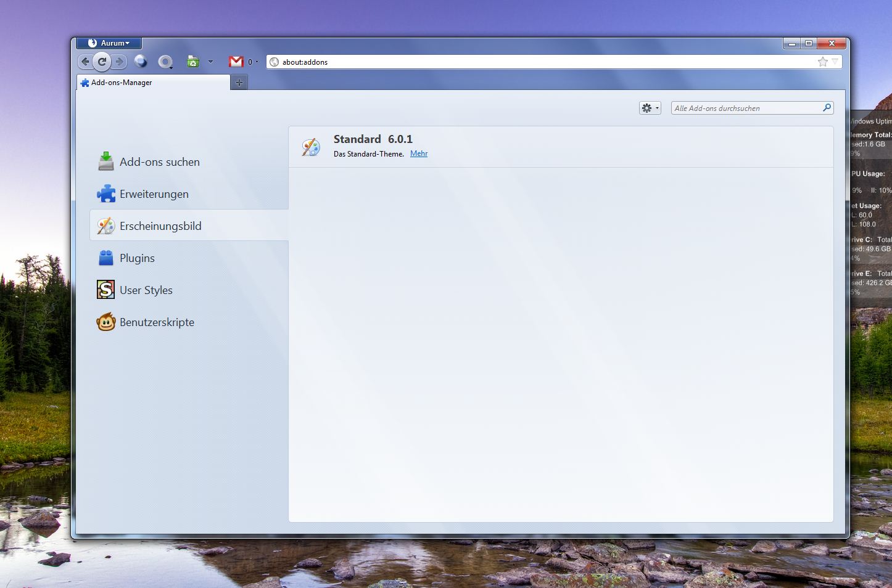
Task: Open the Erweiterungen category
Action: 189,194
